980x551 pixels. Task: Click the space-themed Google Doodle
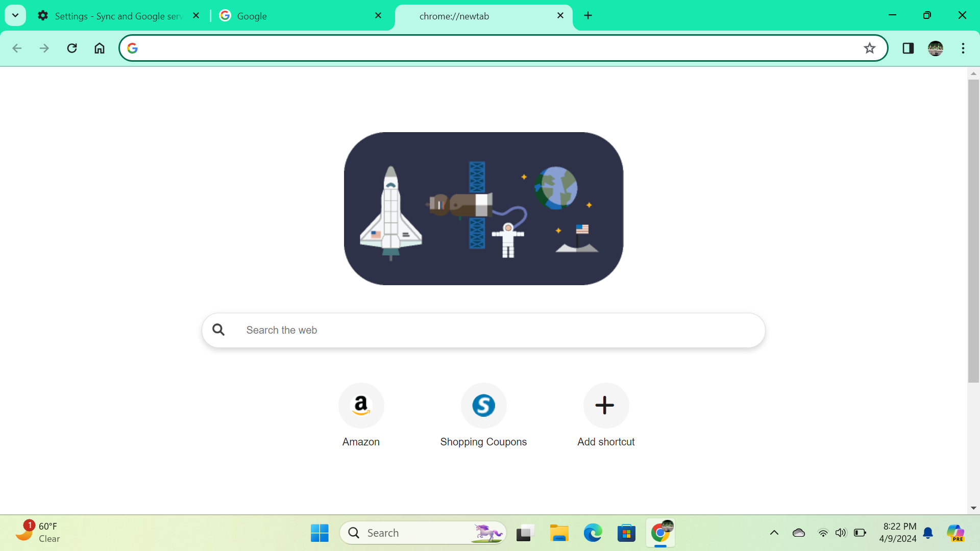pos(483,208)
